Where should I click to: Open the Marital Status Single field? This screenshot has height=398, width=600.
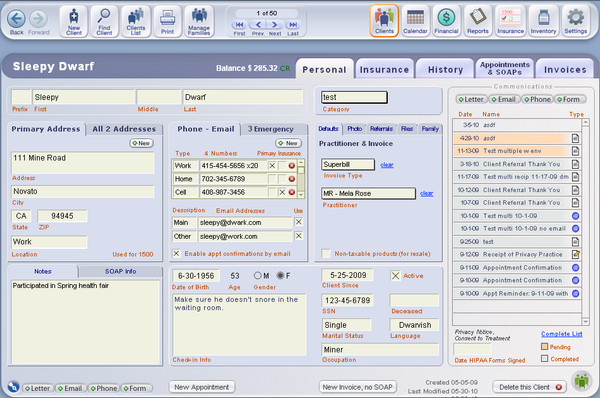347,325
